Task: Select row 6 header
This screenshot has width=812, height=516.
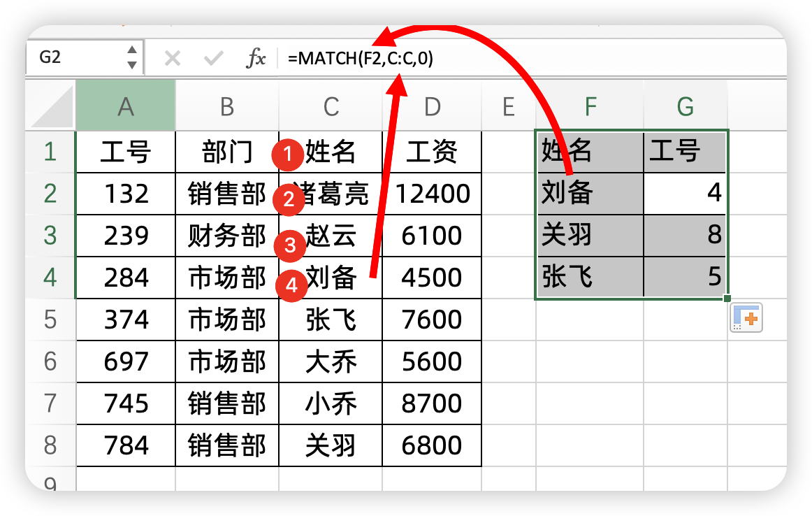Action: (x=50, y=361)
